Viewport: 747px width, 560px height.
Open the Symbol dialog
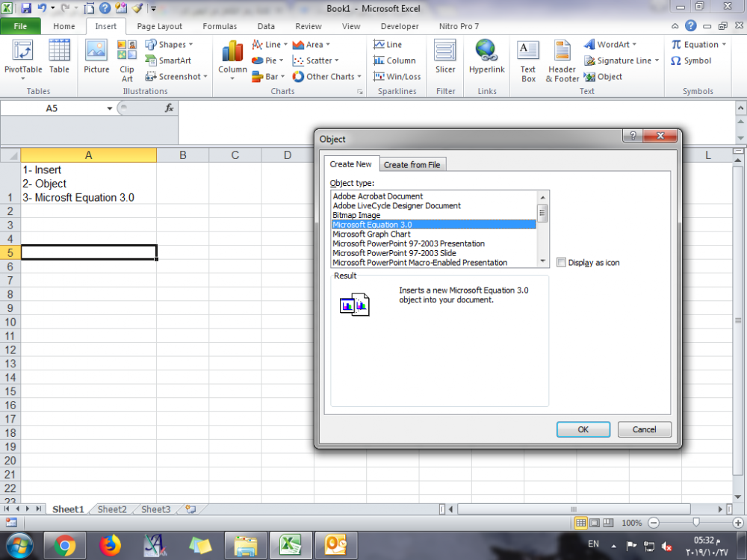coord(691,60)
